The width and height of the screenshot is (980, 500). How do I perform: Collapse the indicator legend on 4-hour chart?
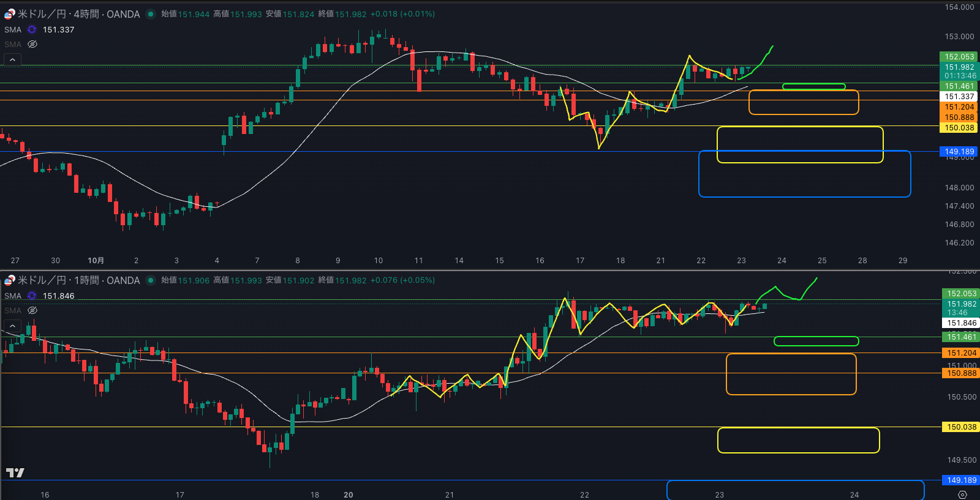[12, 60]
